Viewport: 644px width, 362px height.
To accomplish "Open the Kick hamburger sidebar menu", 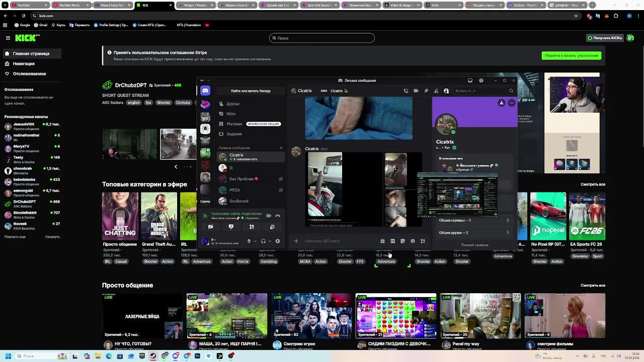I will (8, 38).
